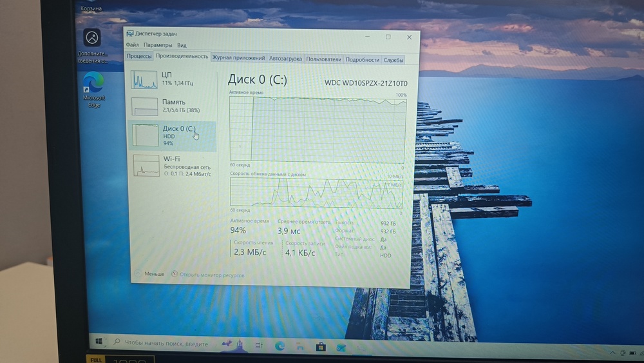Viewport: 644px width, 363px height.
Task: Open the Вид menu
Action: tap(182, 46)
